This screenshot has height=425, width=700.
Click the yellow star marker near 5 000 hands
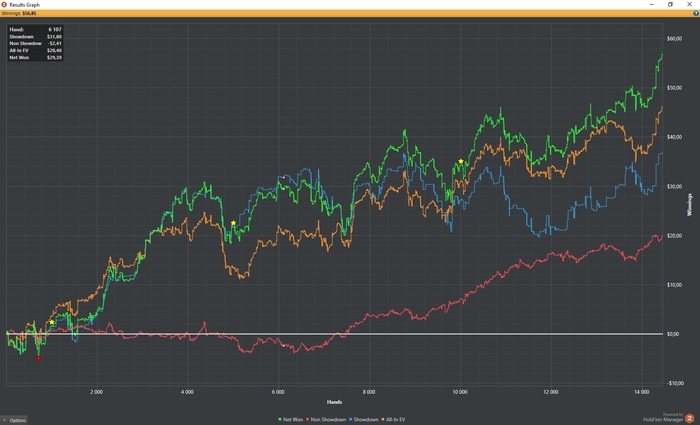click(233, 223)
